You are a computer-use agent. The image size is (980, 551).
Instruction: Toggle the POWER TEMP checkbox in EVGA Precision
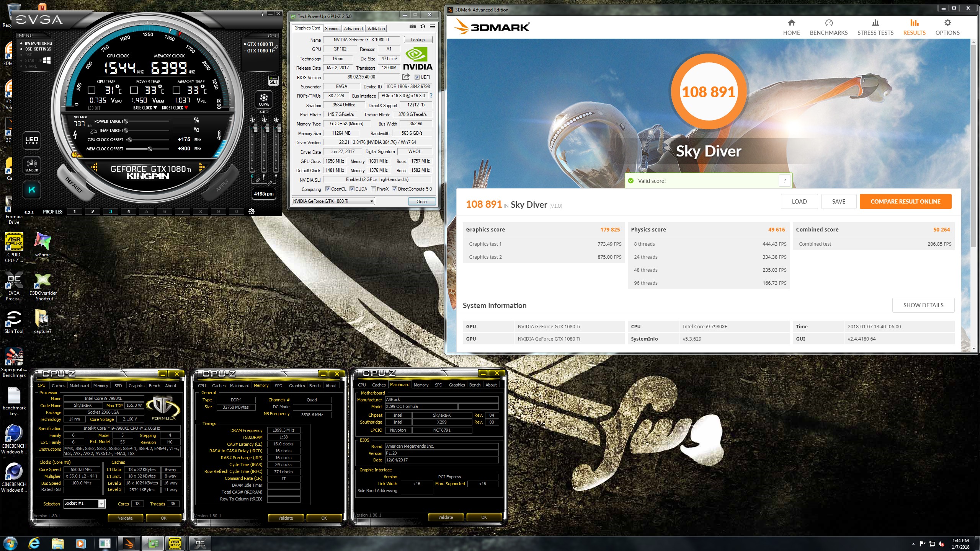click(134, 90)
